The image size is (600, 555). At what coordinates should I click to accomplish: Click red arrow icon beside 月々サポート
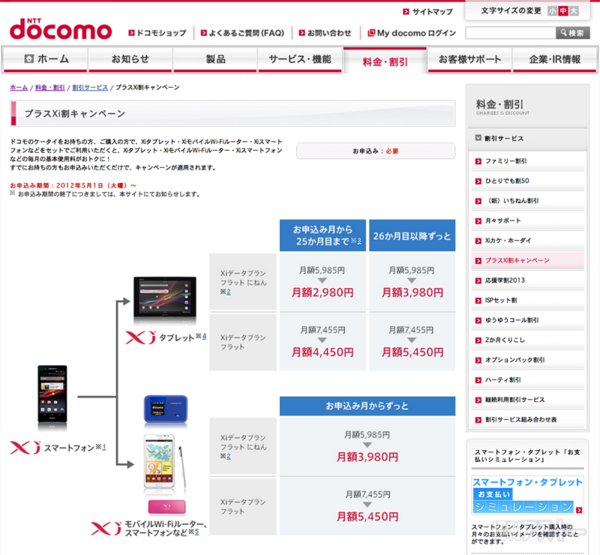coord(478,221)
